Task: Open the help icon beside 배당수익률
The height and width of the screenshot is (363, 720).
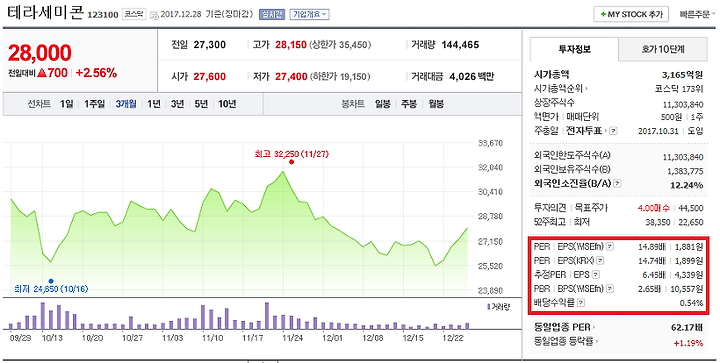Action: coord(581,303)
